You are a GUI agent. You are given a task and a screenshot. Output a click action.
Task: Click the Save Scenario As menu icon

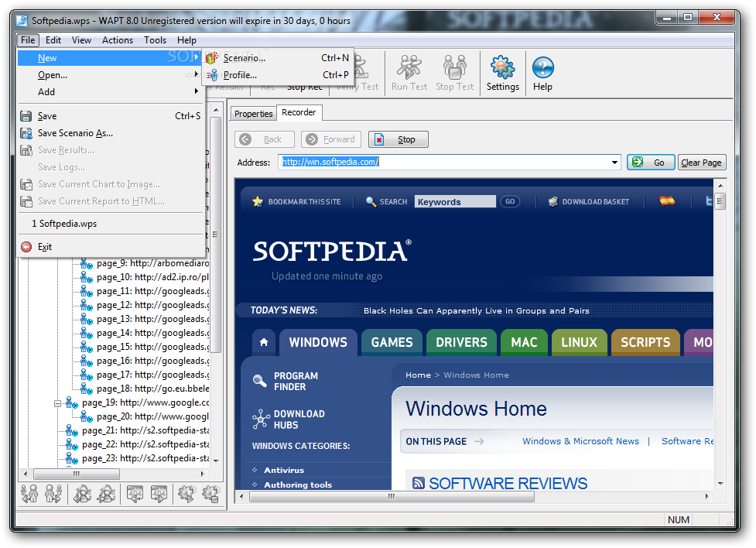pos(26,133)
